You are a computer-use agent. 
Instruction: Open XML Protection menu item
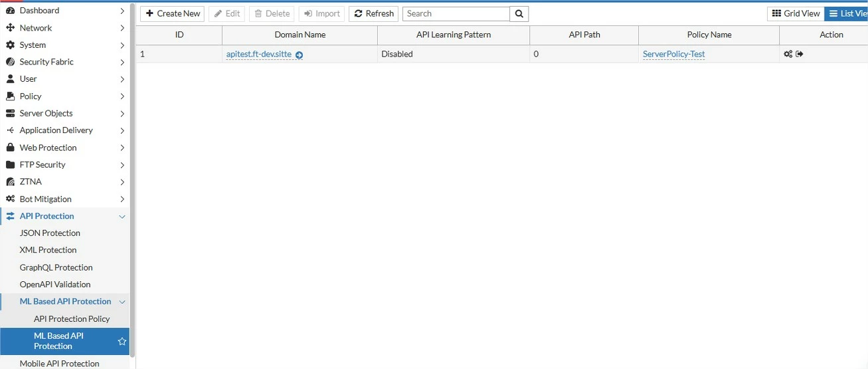point(48,250)
